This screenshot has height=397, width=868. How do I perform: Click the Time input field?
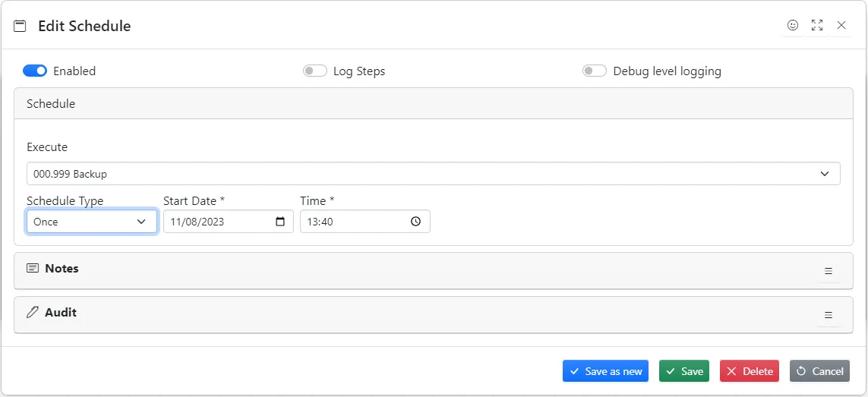(x=365, y=222)
